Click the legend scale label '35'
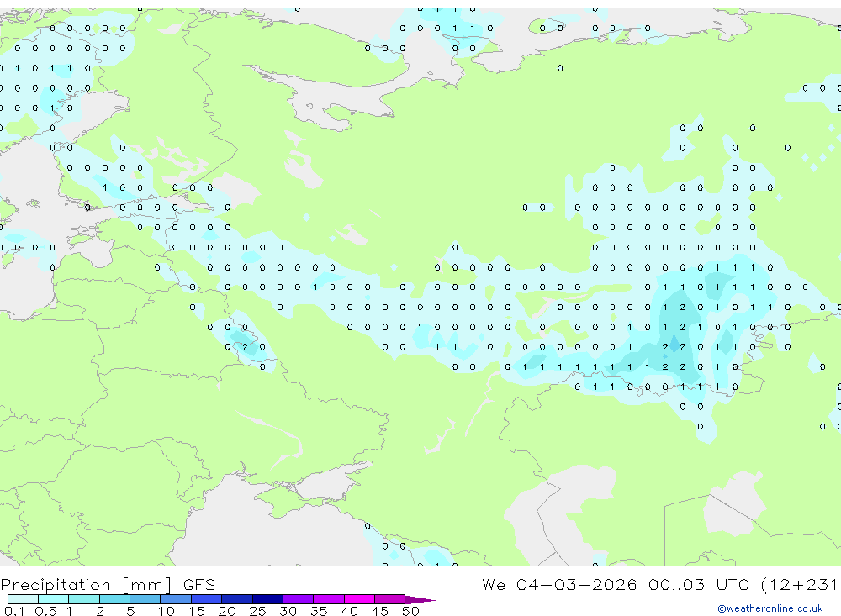The height and width of the screenshot is (616, 841). [319, 611]
